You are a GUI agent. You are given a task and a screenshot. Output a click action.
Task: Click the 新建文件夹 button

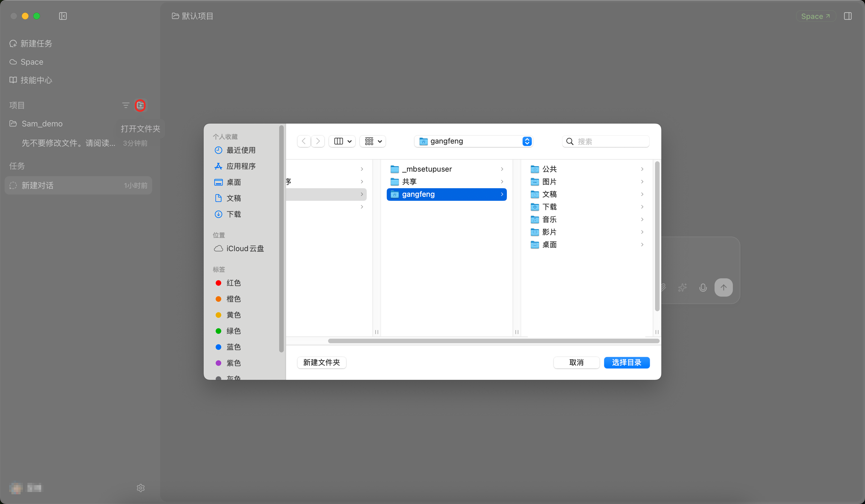[322, 362]
